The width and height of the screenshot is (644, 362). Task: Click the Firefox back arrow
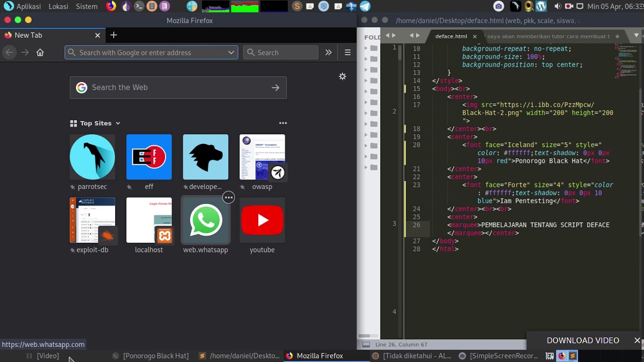(x=9, y=52)
